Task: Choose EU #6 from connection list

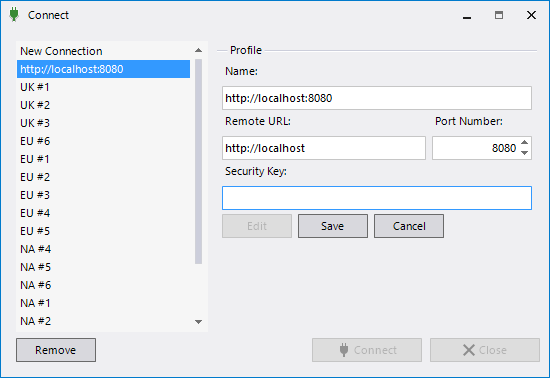Action: (x=103, y=141)
